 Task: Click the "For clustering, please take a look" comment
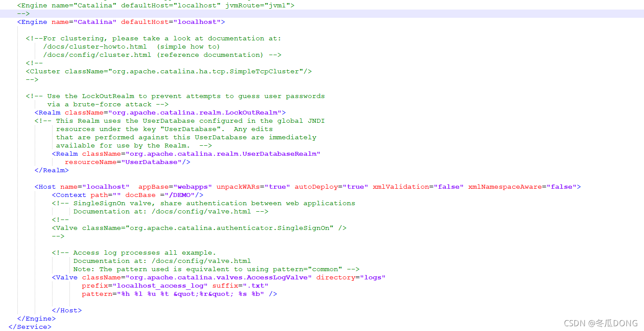pos(153,38)
